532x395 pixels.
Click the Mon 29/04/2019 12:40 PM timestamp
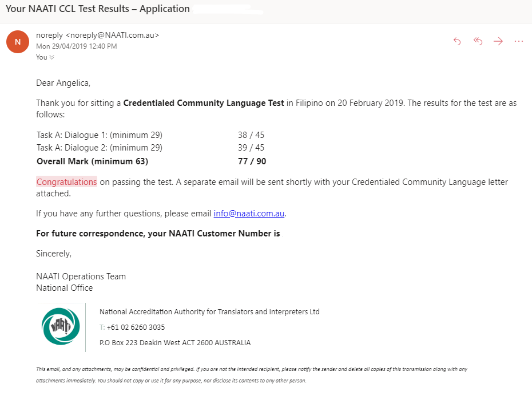pos(76,46)
